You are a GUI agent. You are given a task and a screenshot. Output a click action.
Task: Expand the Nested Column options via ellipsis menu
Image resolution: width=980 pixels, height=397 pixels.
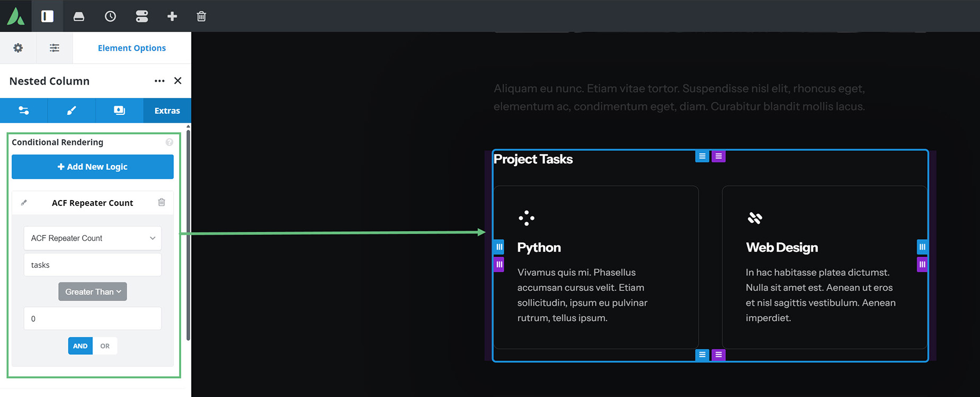pyautogui.click(x=159, y=81)
